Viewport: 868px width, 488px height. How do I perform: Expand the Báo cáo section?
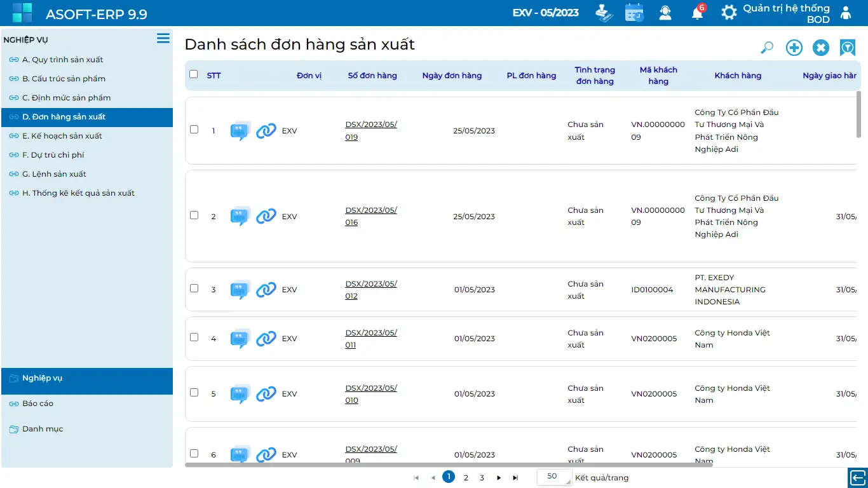37,403
